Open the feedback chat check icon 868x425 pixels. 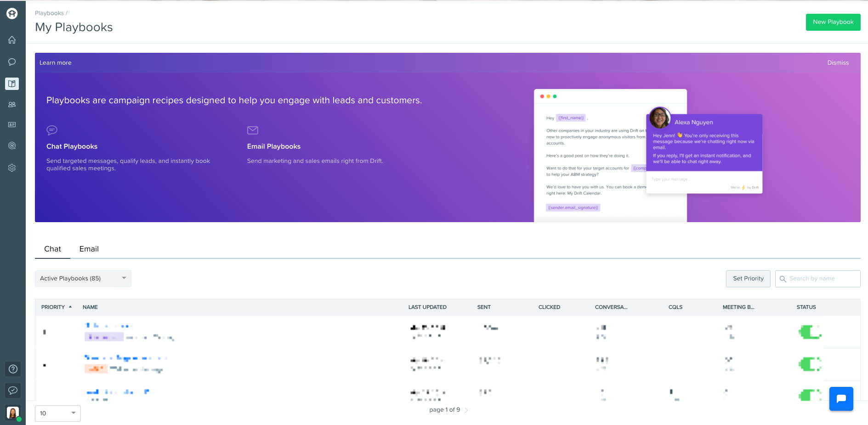point(13,391)
